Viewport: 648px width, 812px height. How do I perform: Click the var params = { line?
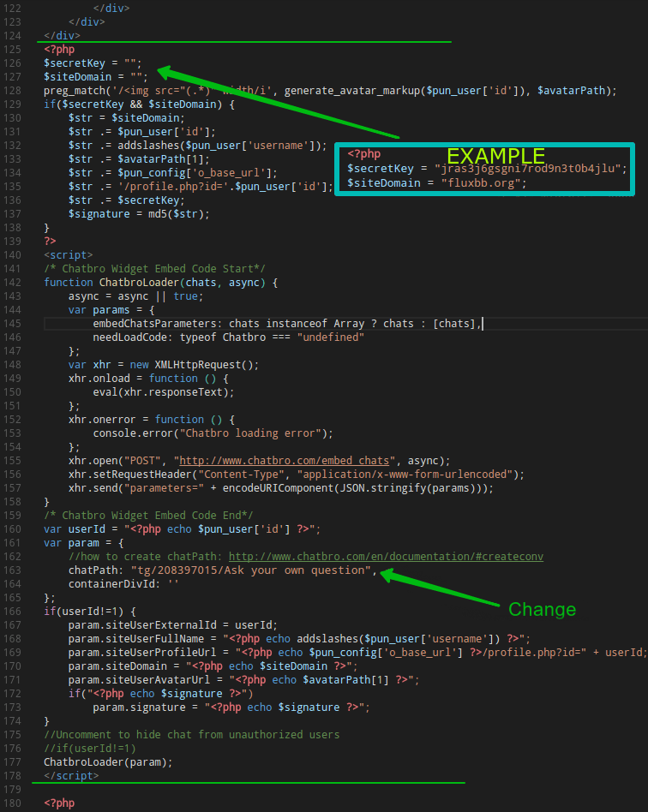pyautogui.click(x=111, y=310)
